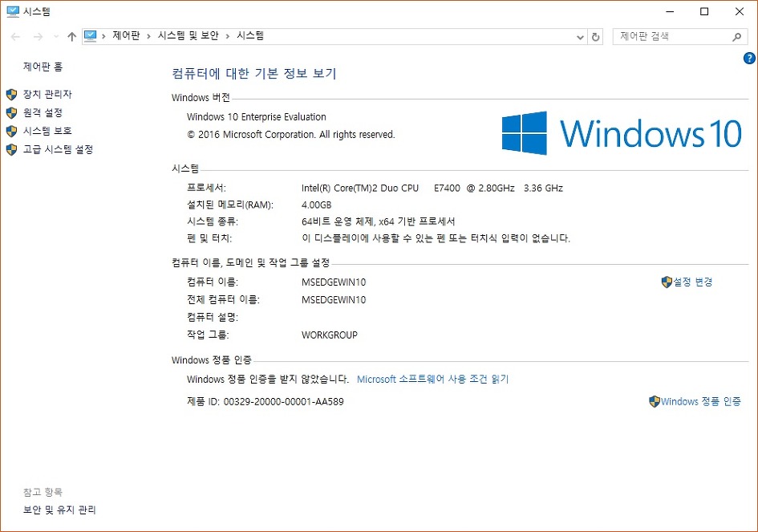The width and height of the screenshot is (758, 532).
Task: Open 보안 및 유지 관리 link
Action: 59,510
